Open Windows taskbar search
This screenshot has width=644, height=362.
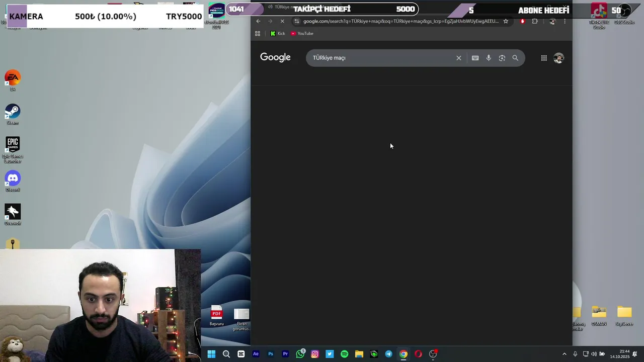(x=226, y=354)
